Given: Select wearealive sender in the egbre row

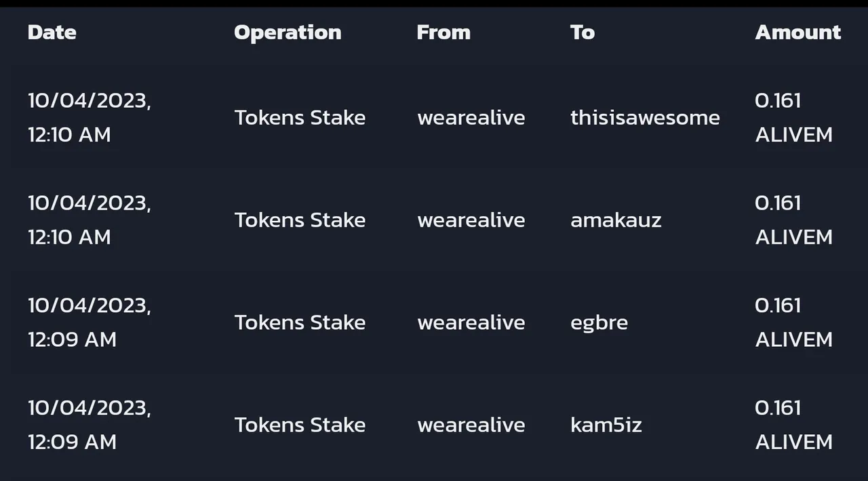Looking at the screenshot, I should click(471, 322).
